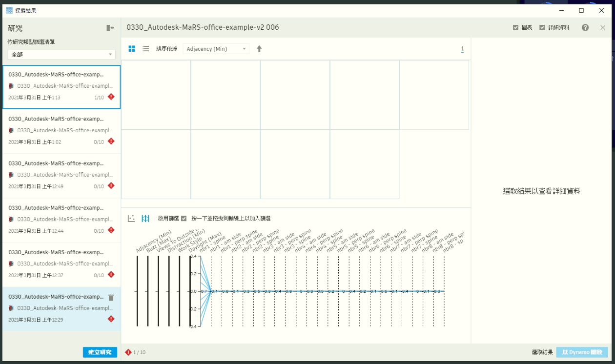This screenshot has height=364, width=615.
Task: Select the first result thumbnail cell
Action: pos(156,95)
